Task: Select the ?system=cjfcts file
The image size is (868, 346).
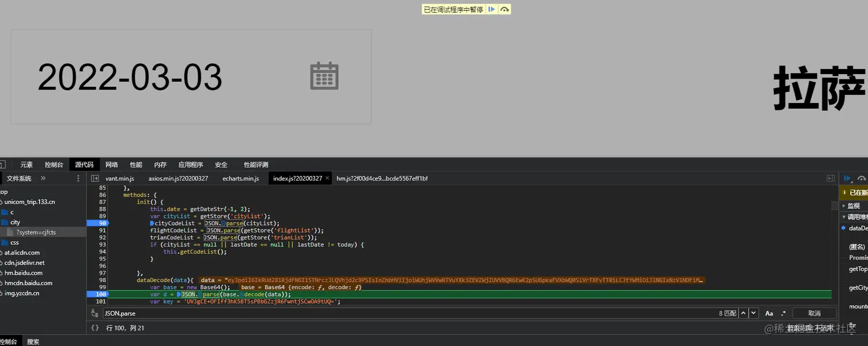Action: click(36, 232)
